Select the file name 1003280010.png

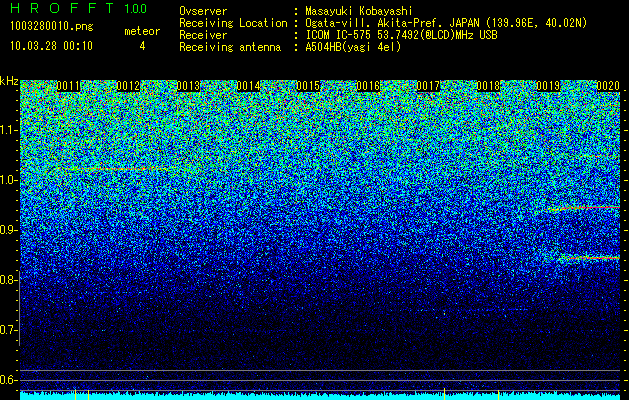(x=52, y=27)
